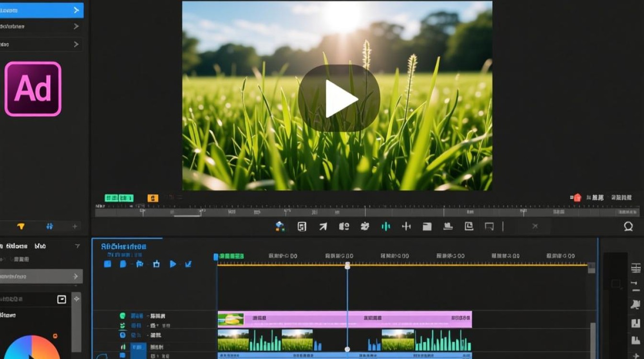Click the blue flag icon in the timeline header
Screen dimensions: 644x359
click(x=139, y=264)
